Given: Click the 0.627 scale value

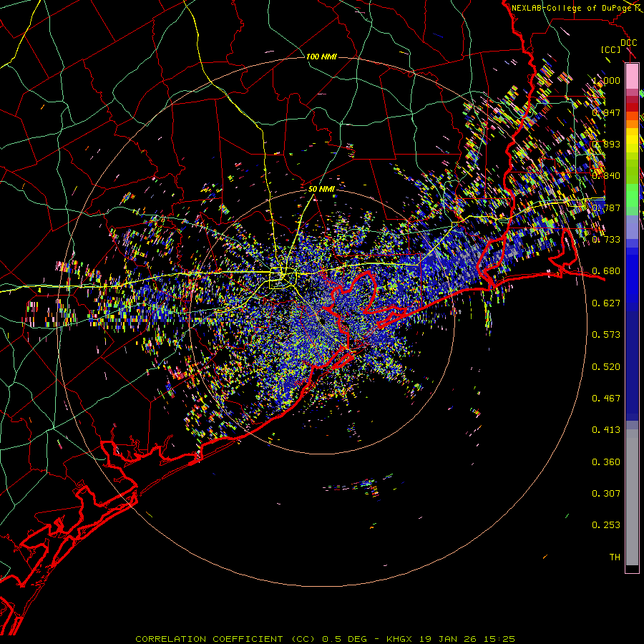Looking at the screenshot, I should (606, 303).
